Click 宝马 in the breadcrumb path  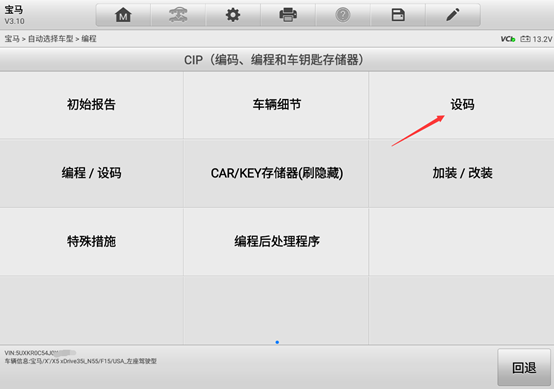[x=12, y=39]
